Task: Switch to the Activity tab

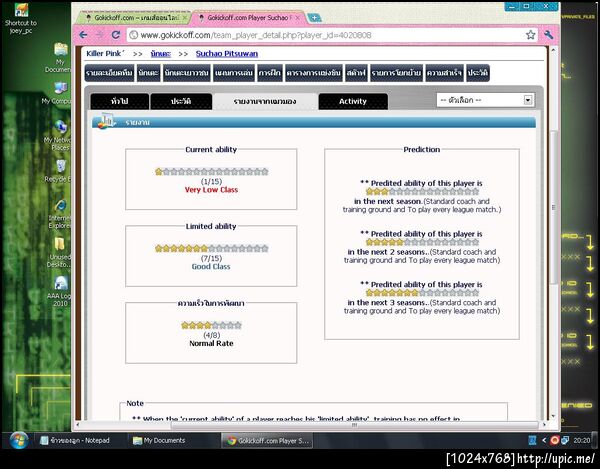Action: 353,101
